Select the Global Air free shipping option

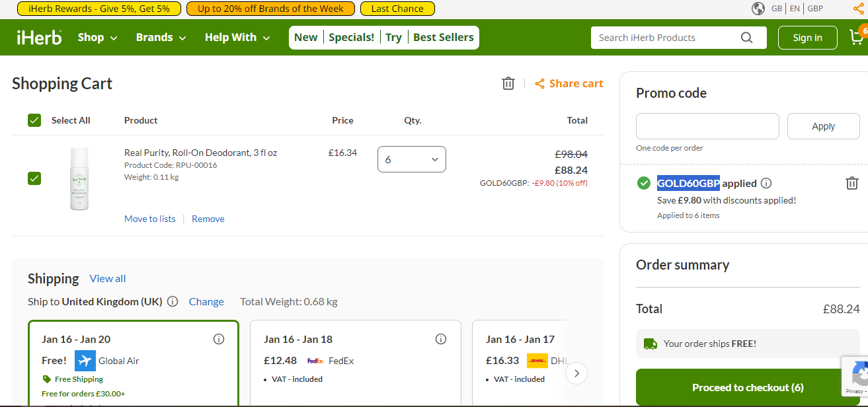tap(134, 363)
